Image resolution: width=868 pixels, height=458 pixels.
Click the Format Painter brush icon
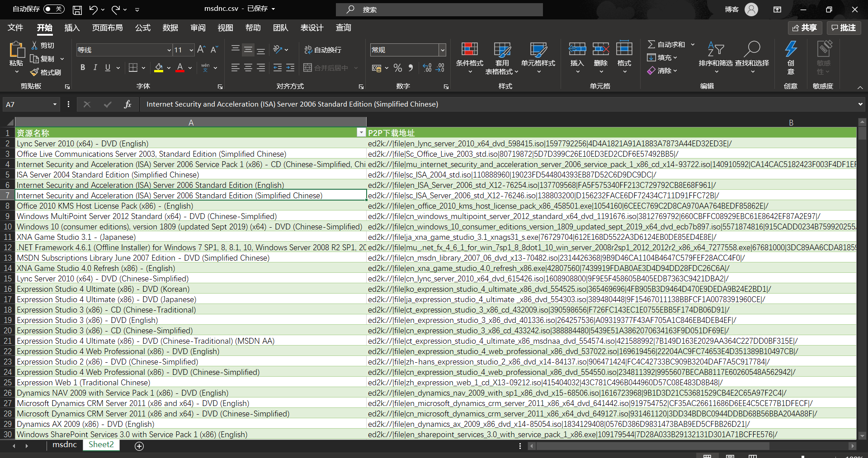(34, 72)
